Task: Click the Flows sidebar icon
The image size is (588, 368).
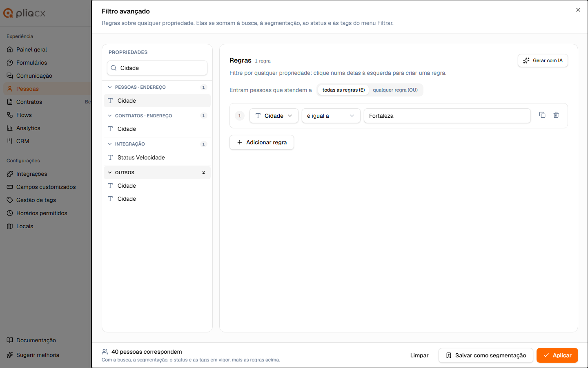Action: 10,115
